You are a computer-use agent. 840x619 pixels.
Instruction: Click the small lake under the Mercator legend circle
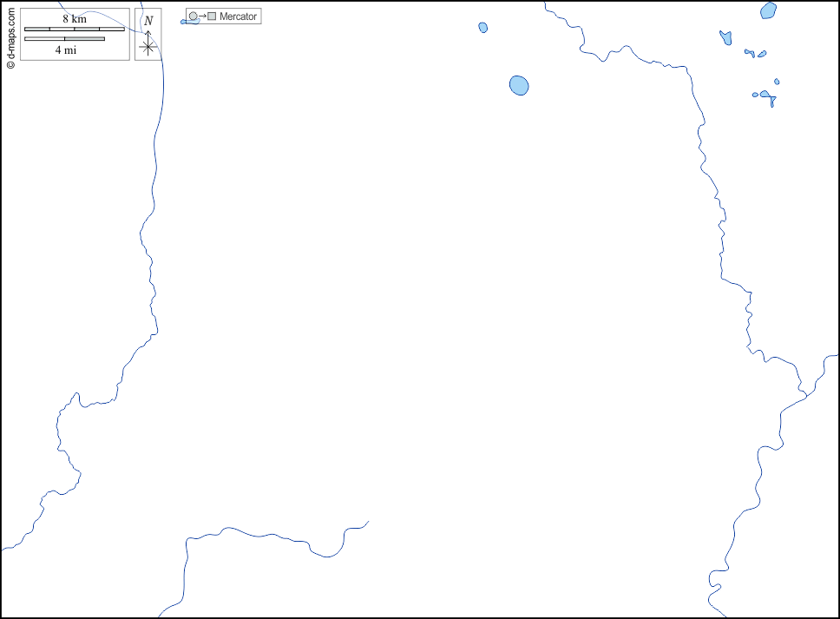(190, 23)
